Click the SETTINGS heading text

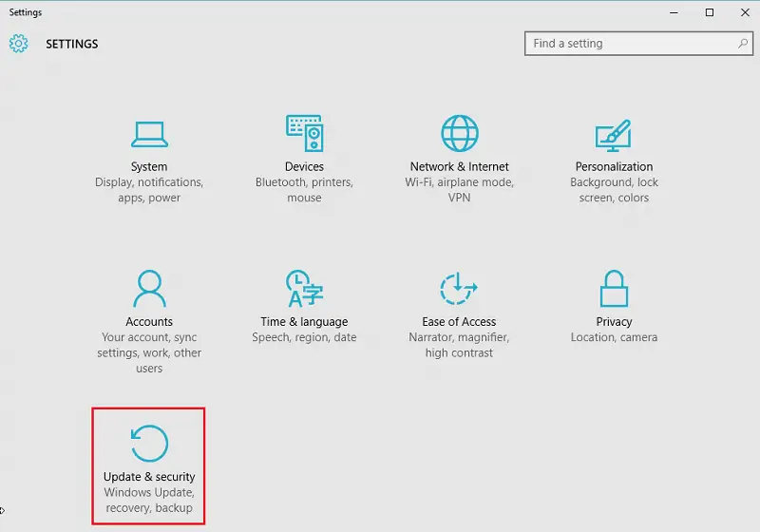[x=72, y=44]
